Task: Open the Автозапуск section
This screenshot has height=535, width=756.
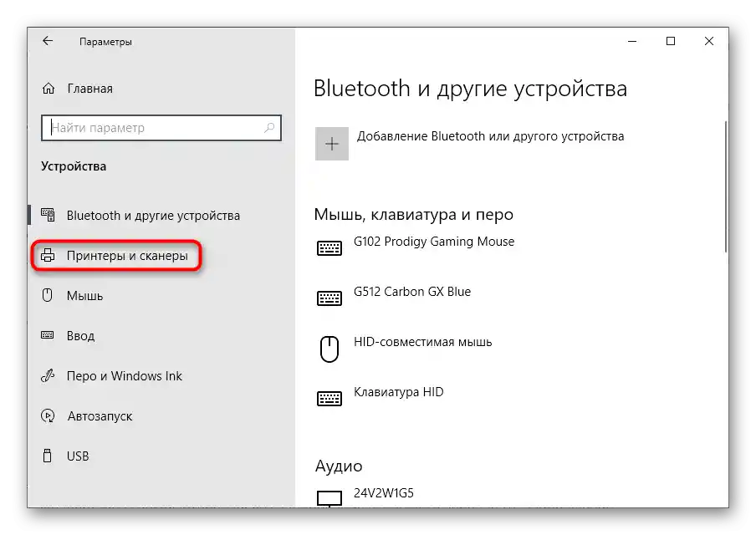Action: 100,416
